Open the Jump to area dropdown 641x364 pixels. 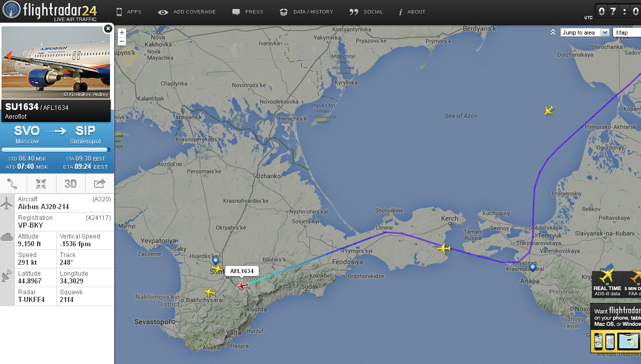[585, 33]
